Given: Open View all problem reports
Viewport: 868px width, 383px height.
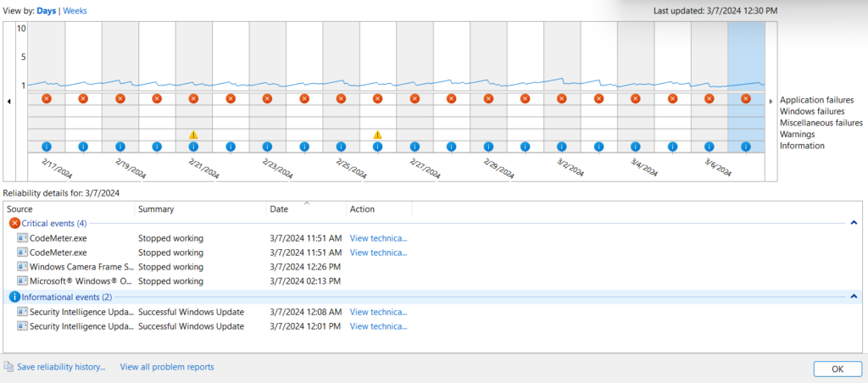Looking at the screenshot, I should [167, 367].
